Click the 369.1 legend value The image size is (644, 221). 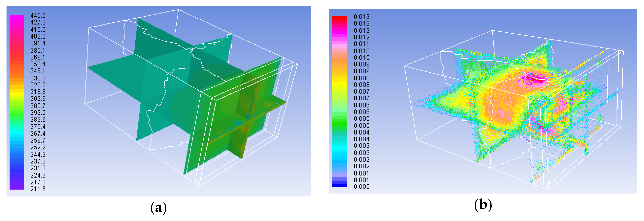click(38, 57)
